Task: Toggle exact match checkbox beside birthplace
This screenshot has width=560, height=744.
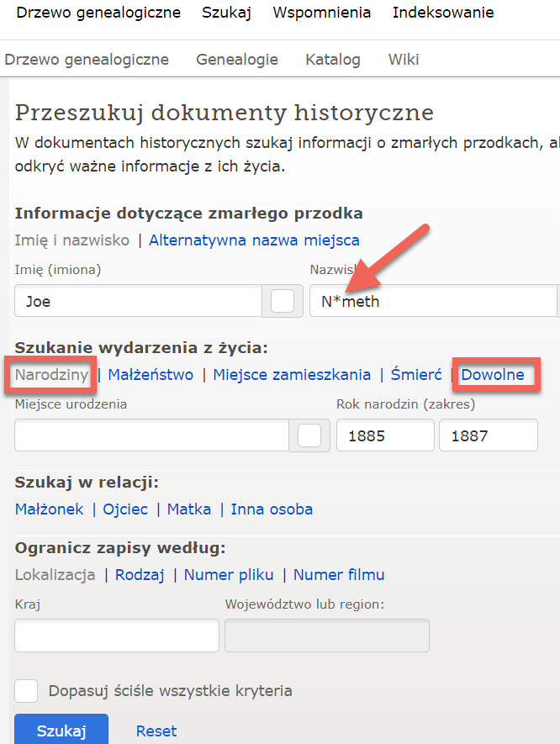Action: coord(309,435)
